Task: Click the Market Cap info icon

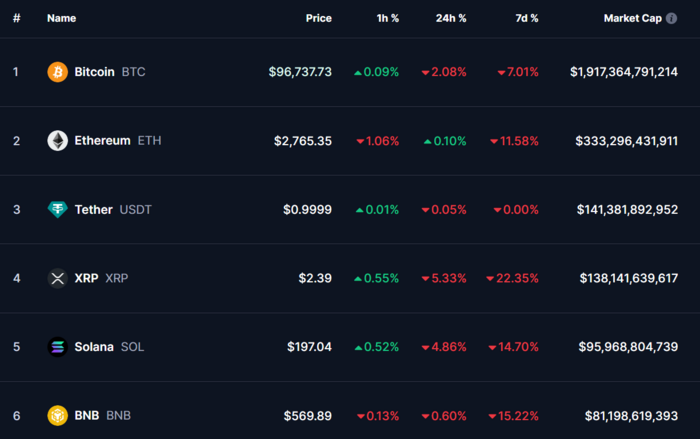Action: (x=671, y=18)
